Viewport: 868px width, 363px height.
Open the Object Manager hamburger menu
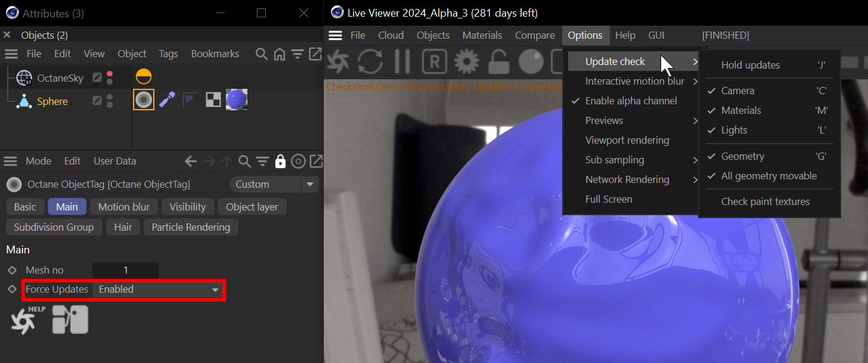tap(11, 54)
